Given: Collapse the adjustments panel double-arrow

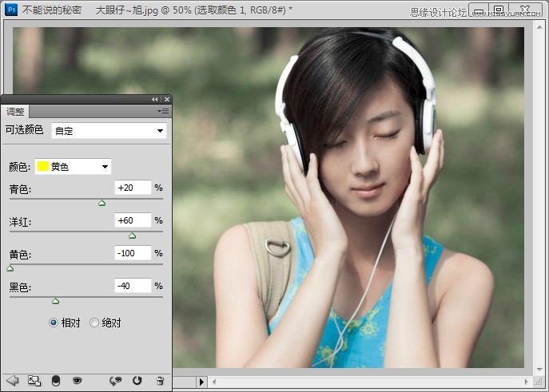Looking at the screenshot, I should (x=155, y=99).
